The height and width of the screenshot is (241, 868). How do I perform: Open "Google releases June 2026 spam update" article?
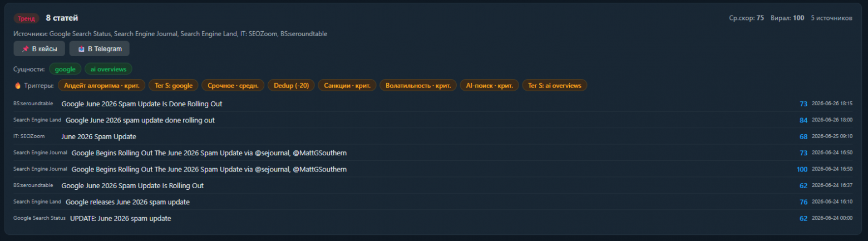pos(127,202)
